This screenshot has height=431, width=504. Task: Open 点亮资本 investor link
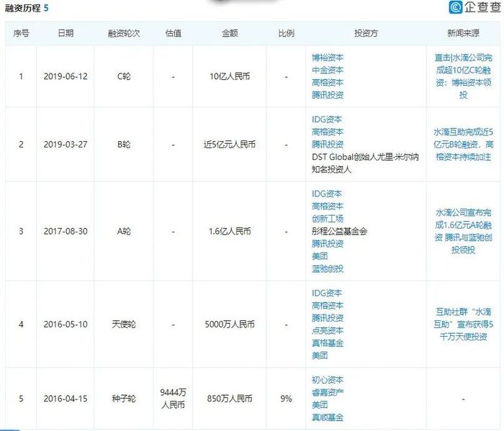(328, 331)
